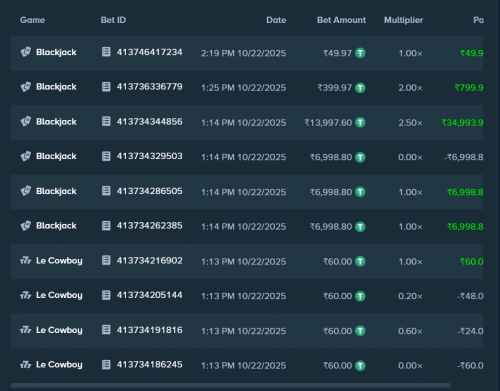Select the -₹48.0 payout value
The height and width of the screenshot is (391, 500).
[470, 296]
